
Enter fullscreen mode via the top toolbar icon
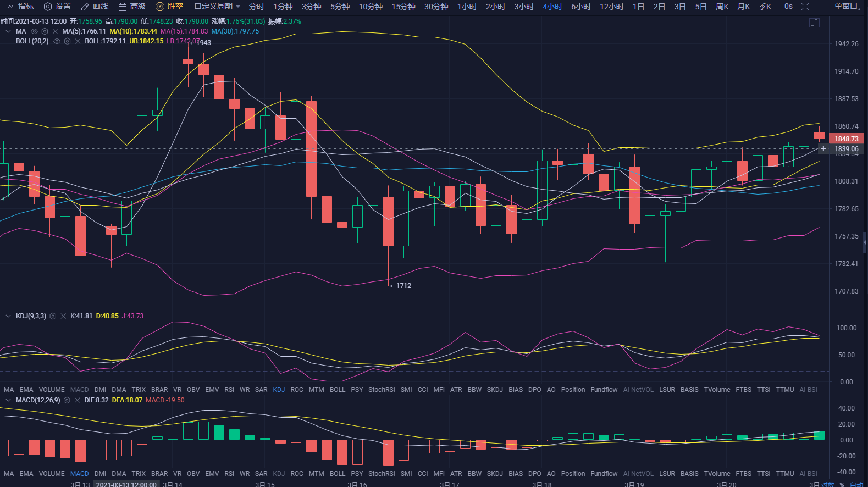(805, 7)
